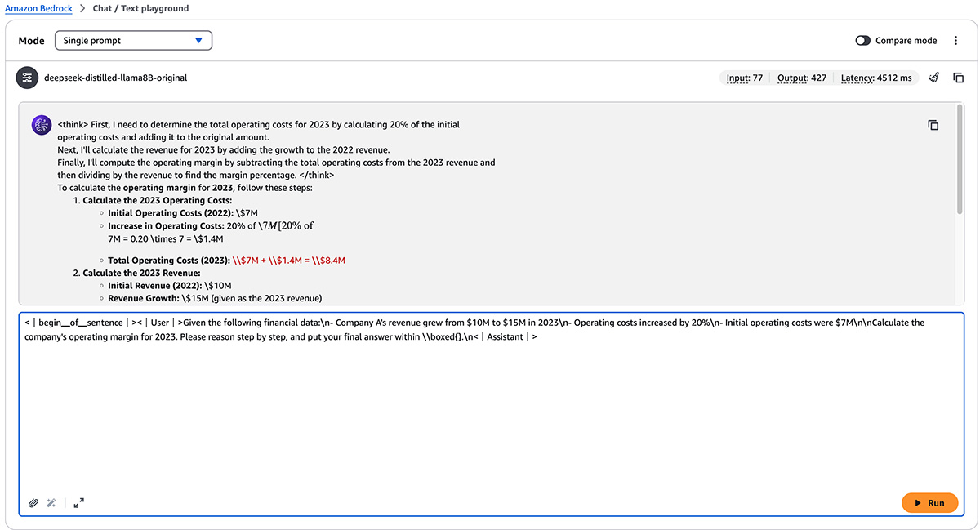Screen dimensions: 980x530
Task: Click the purple assistant avatar icon
Action: coord(41,125)
